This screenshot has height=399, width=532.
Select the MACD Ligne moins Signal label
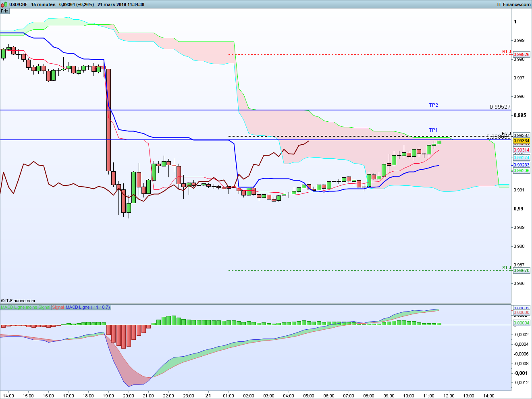[25, 307]
